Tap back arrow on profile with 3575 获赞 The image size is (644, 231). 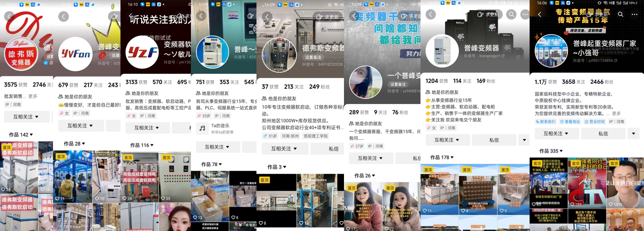coord(9,16)
